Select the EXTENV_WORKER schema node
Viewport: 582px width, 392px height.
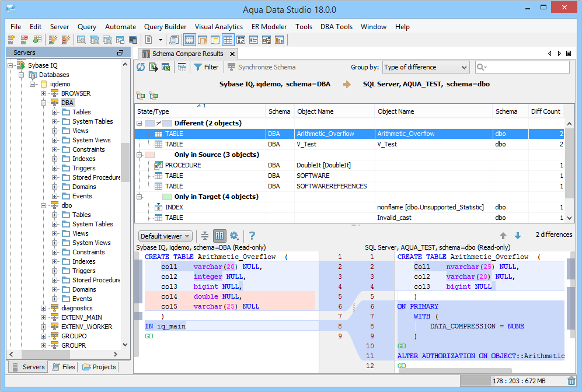[x=86, y=327]
